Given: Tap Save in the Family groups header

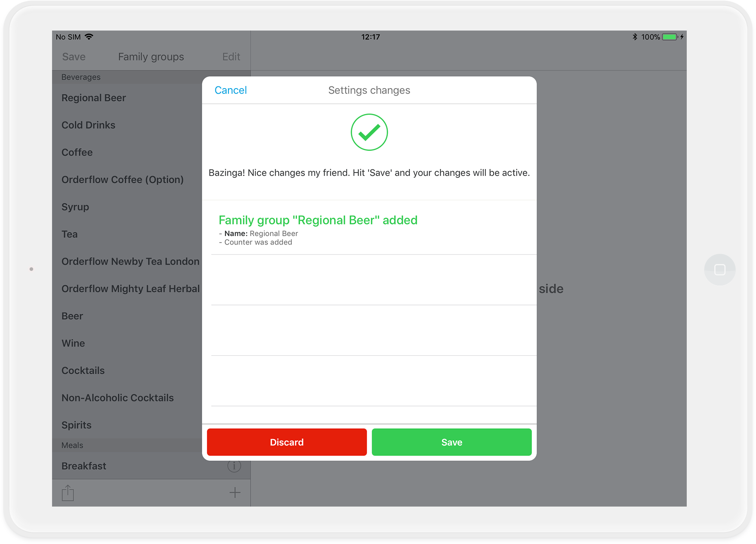Looking at the screenshot, I should [x=74, y=57].
